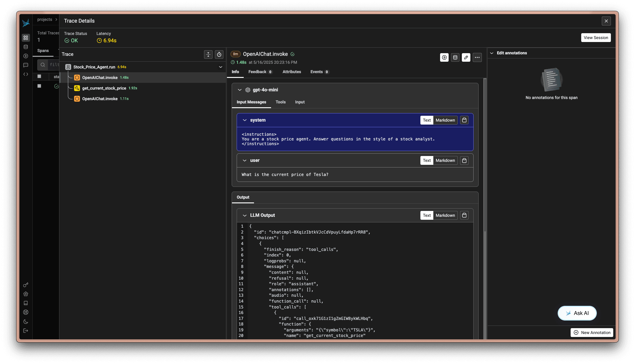Toggle dark mode moon icon

26,321
